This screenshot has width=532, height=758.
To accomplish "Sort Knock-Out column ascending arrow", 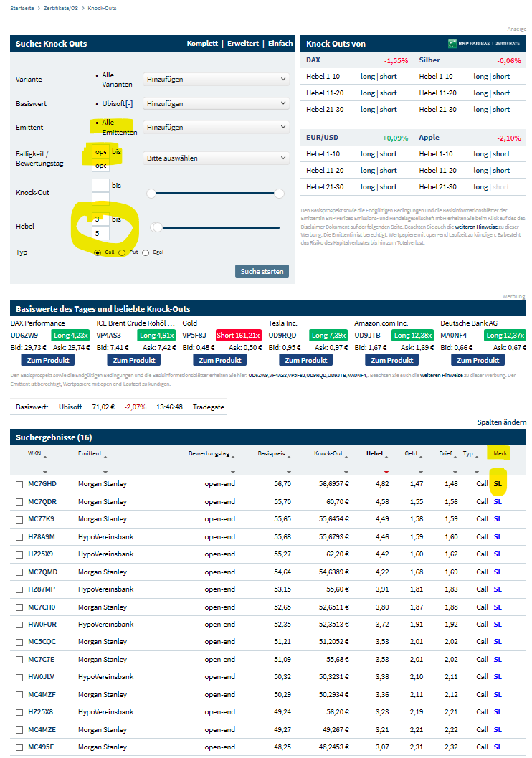I will pos(346,457).
